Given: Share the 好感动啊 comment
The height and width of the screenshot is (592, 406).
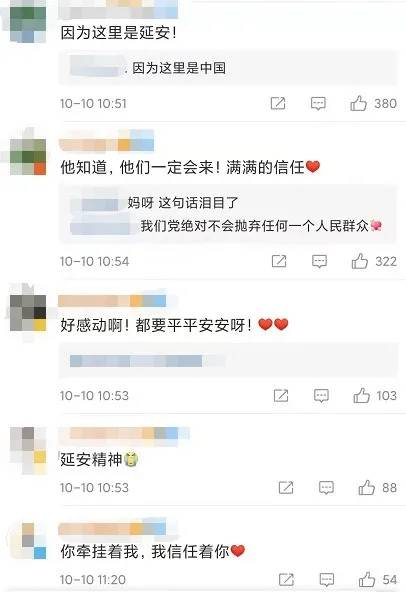Looking at the screenshot, I should click(281, 395).
